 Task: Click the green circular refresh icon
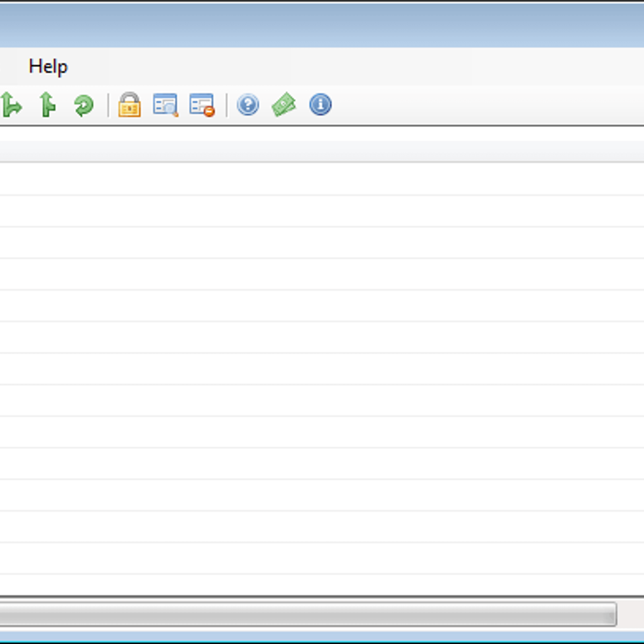tap(84, 105)
